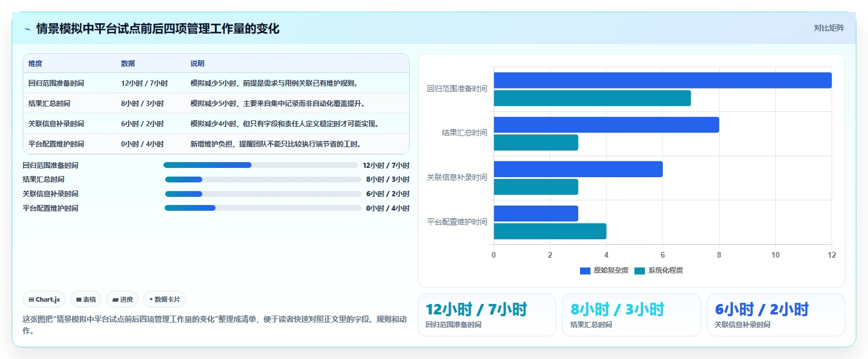Click the lightning icon beside the title

28,29
